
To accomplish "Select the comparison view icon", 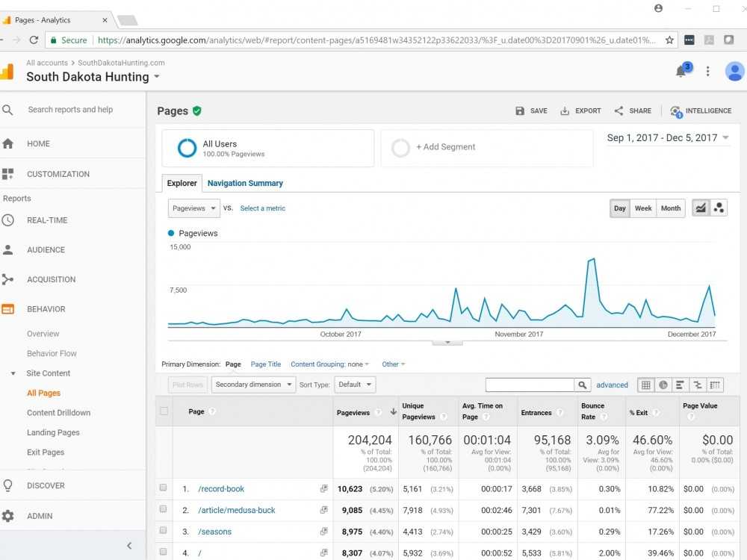I will [697, 385].
